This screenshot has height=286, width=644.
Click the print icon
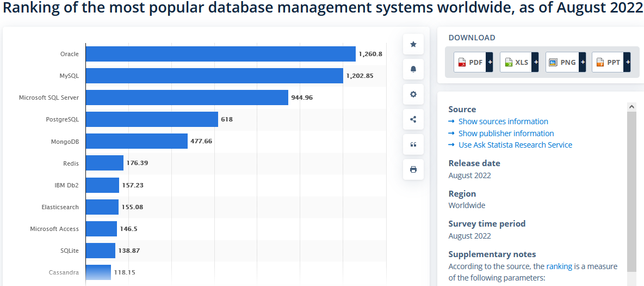coord(413,169)
